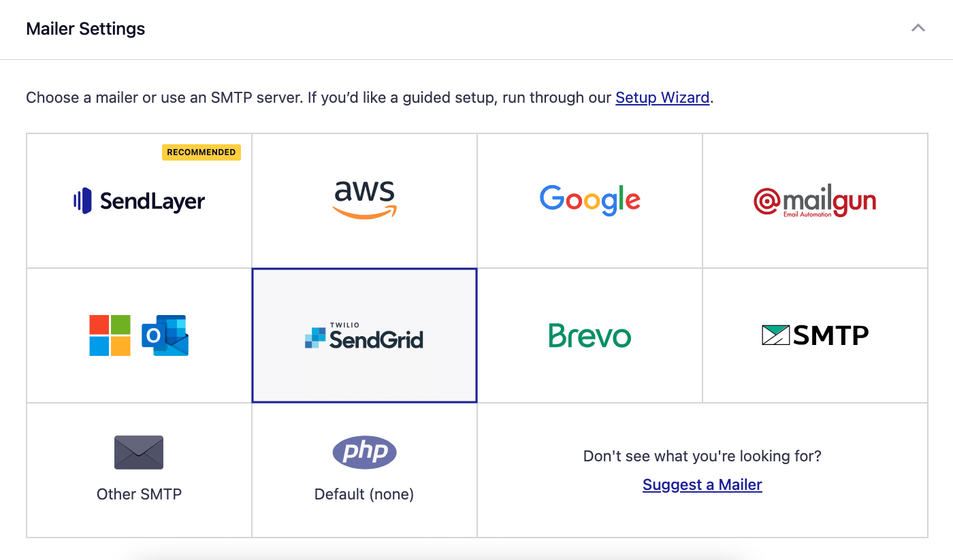This screenshot has width=953, height=560.
Task: Select the PHP logo icon
Action: pos(364,452)
